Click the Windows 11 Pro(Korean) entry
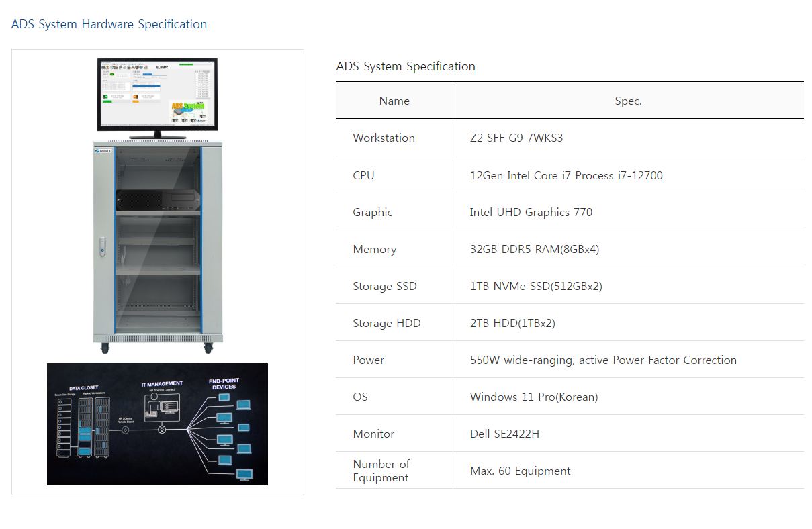 click(533, 397)
